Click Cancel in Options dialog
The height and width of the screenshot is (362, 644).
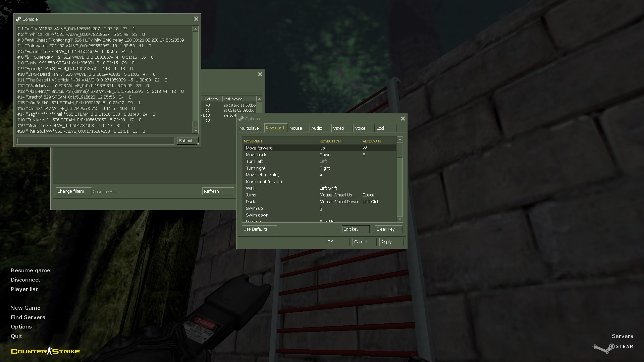click(x=364, y=242)
